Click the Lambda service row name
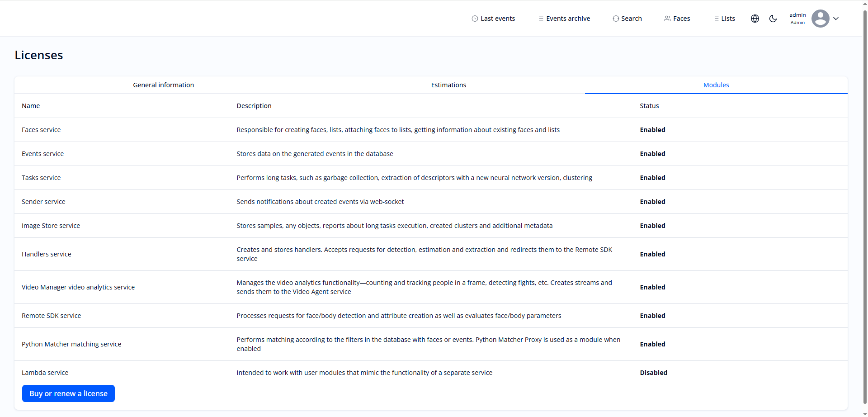Image resolution: width=868 pixels, height=417 pixels. coord(45,373)
